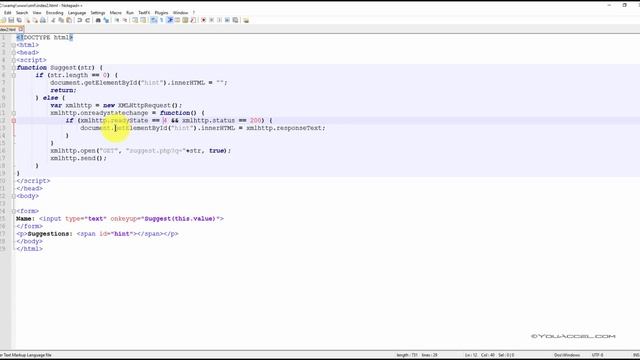Image resolution: width=640 pixels, height=360 pixels.
Task: Open Replace from the toolbar icon
Action: click(106, 20)
